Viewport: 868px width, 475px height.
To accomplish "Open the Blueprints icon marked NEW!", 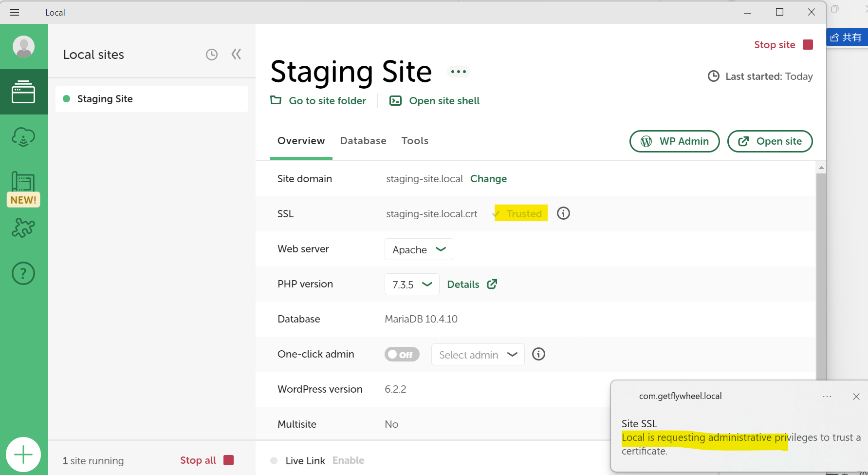I will click(x=23, y=189).
